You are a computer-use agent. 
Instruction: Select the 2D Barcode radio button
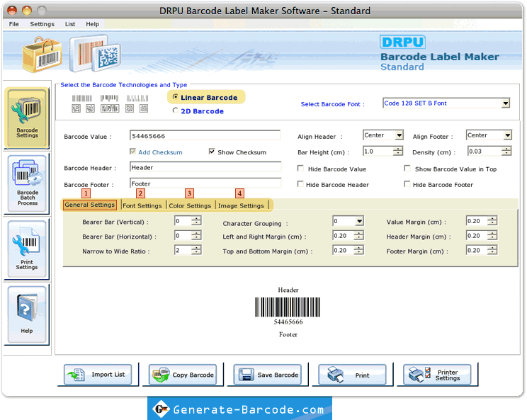(x=175, y=110)
